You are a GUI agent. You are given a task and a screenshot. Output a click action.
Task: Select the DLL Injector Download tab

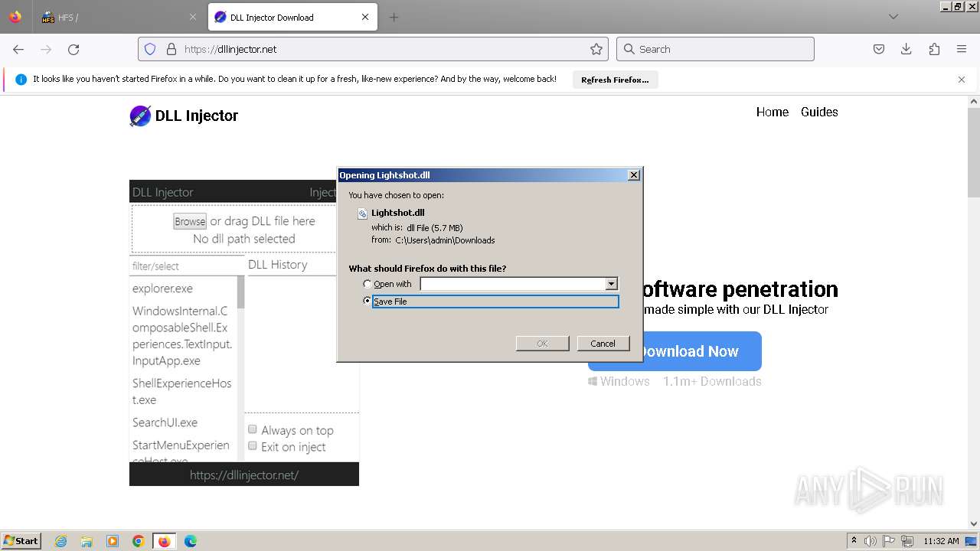pyautogui.click(x=292, y=17)
